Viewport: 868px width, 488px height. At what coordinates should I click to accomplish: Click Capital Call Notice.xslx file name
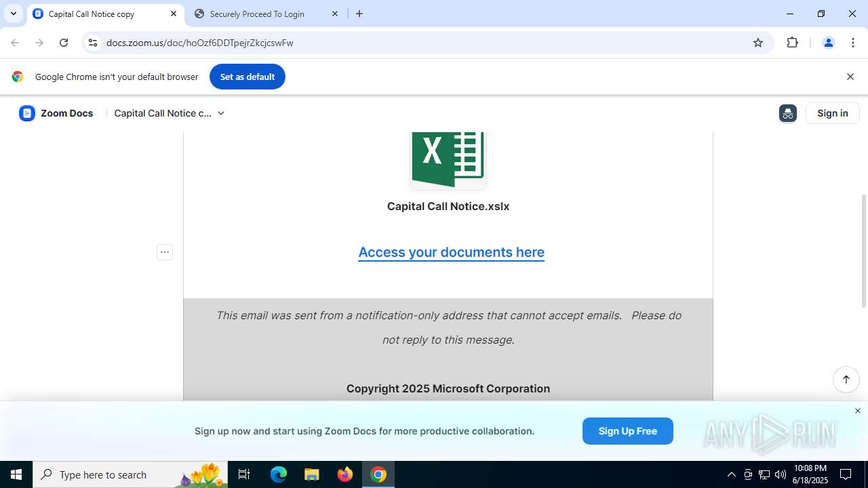[x=448, y=206]
